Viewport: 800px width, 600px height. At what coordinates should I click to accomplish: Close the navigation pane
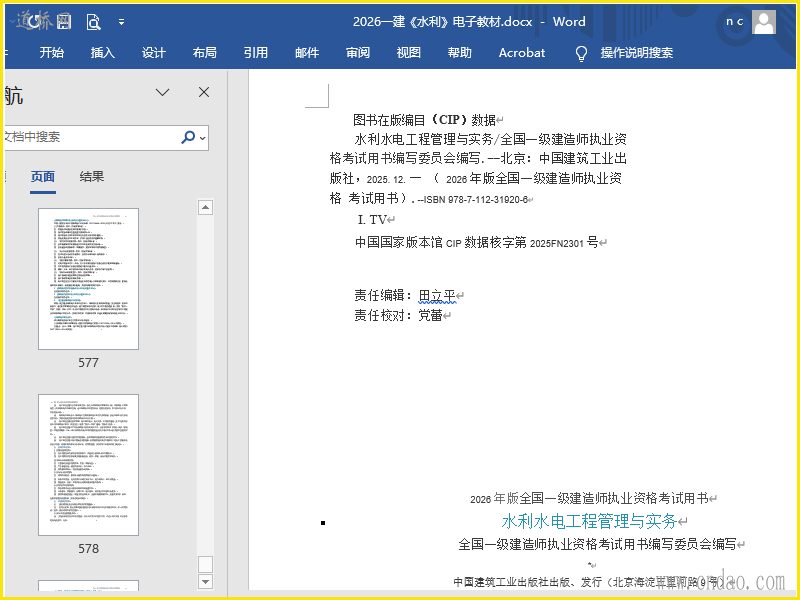pos(204,92)
